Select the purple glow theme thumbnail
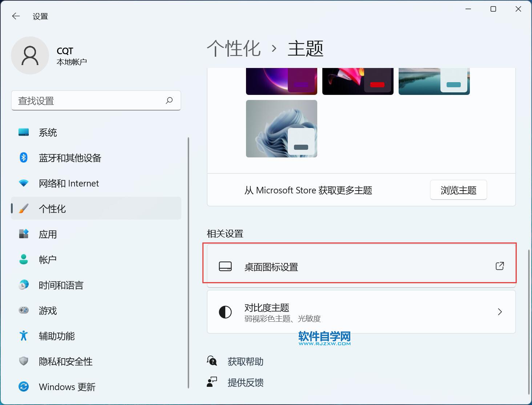 click(282, 81)
